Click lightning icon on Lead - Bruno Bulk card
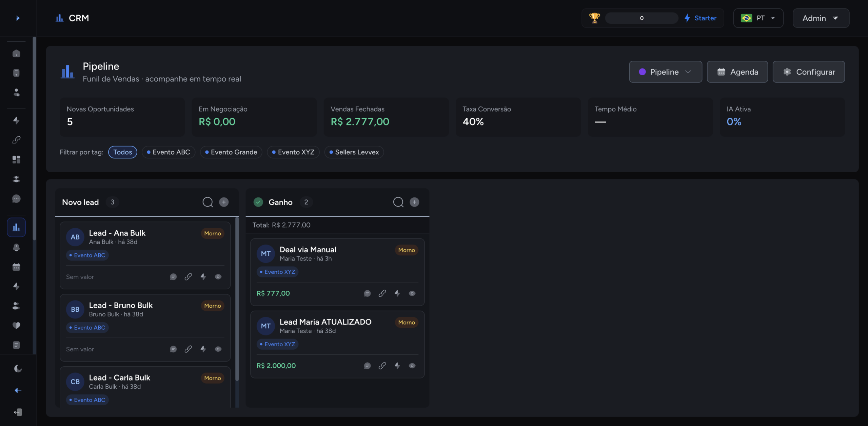This screenshot has width=868, height=426. (x=203, y=349)
